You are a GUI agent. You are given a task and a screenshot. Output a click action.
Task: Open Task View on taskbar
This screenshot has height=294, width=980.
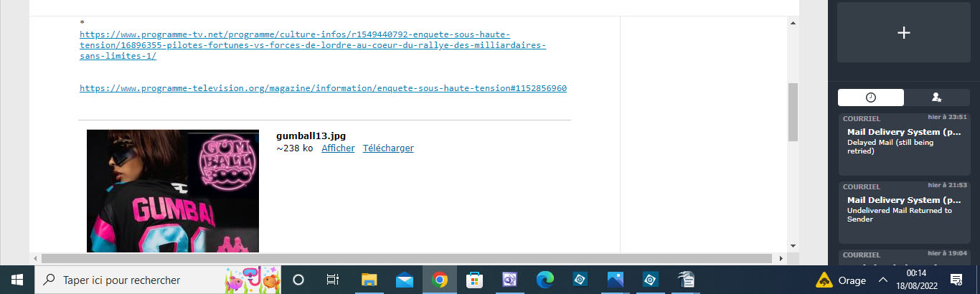point(333,280)
